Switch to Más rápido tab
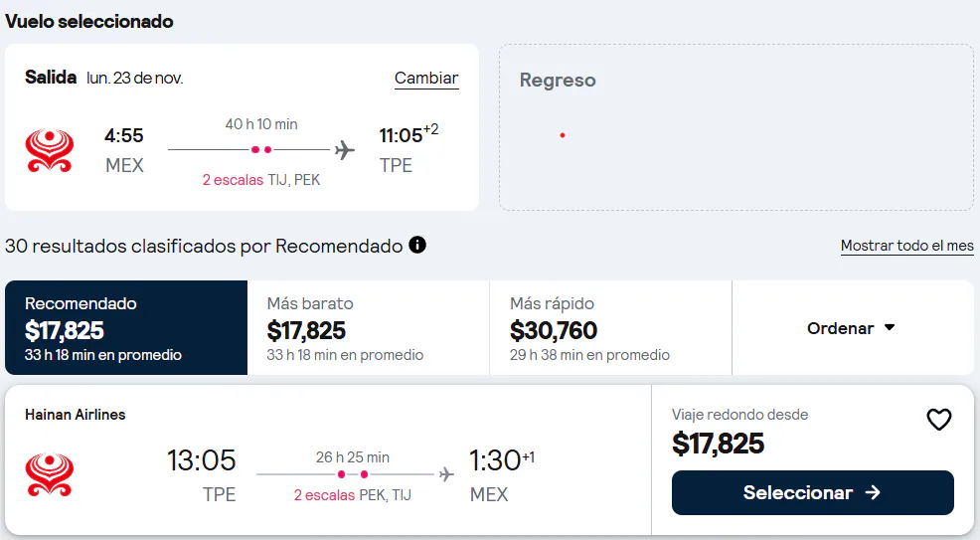 tap(610, 327)
